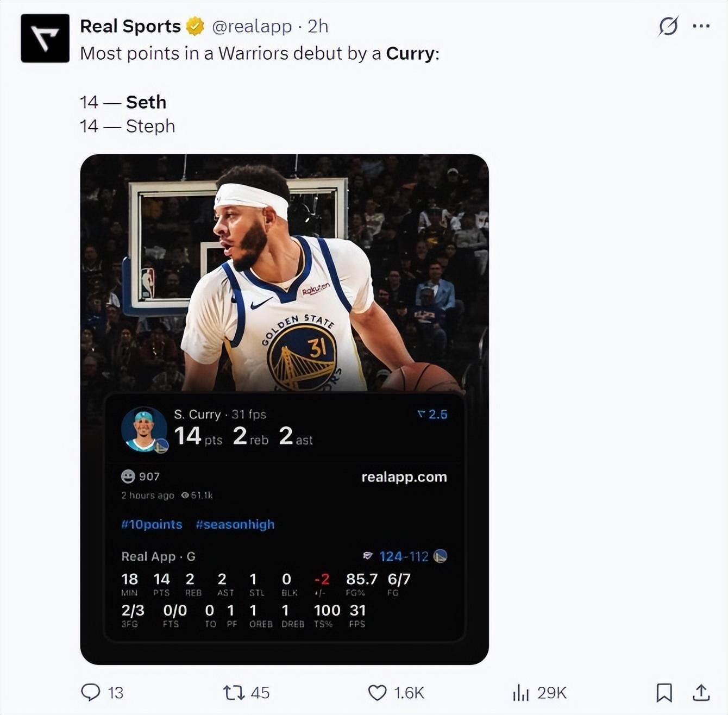Click the gold verified badge
Image resolution: width=728 pixels, height=715 pixels.
pyautogui.click(x=195, y=26)
